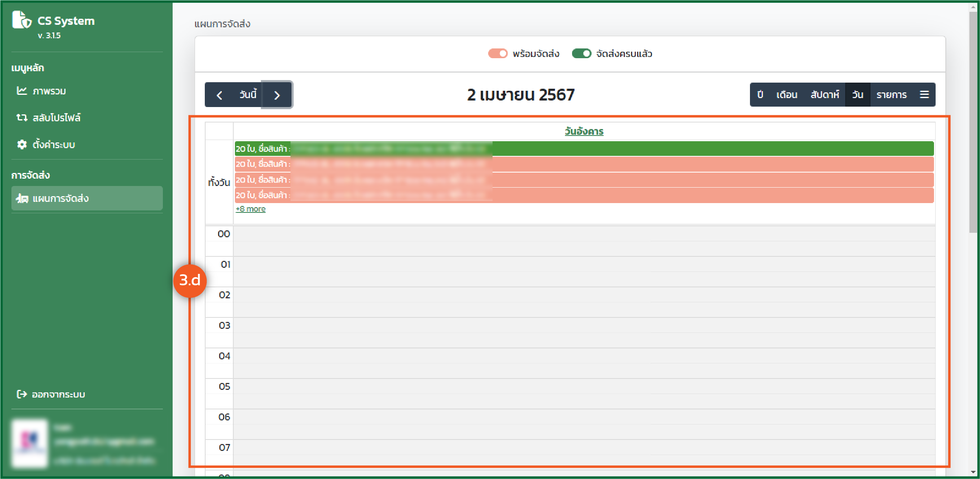Viewport: 980px width, 479px height.
Task: Select the ปี year view tab
Action: 760,95
